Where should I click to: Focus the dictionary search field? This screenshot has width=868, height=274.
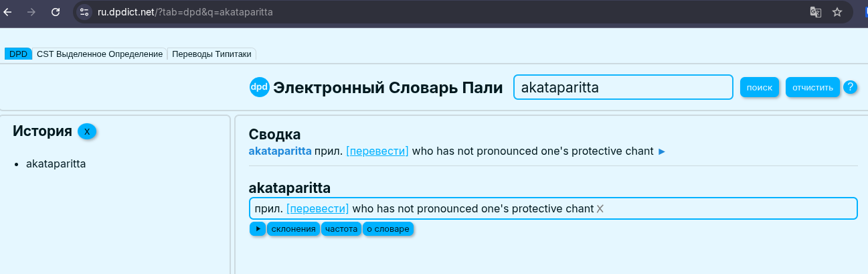click(x=622, y=88)
